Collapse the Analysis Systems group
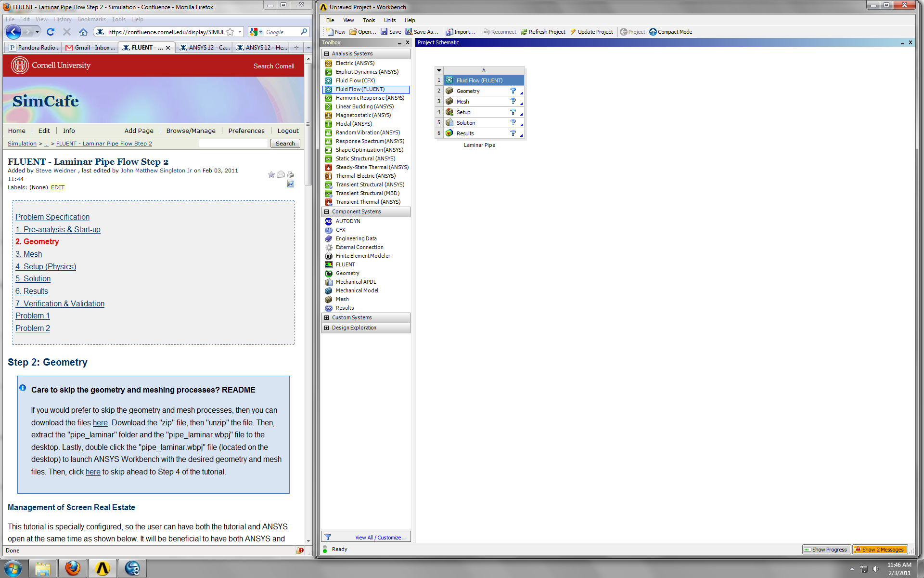 pos(327,53)
